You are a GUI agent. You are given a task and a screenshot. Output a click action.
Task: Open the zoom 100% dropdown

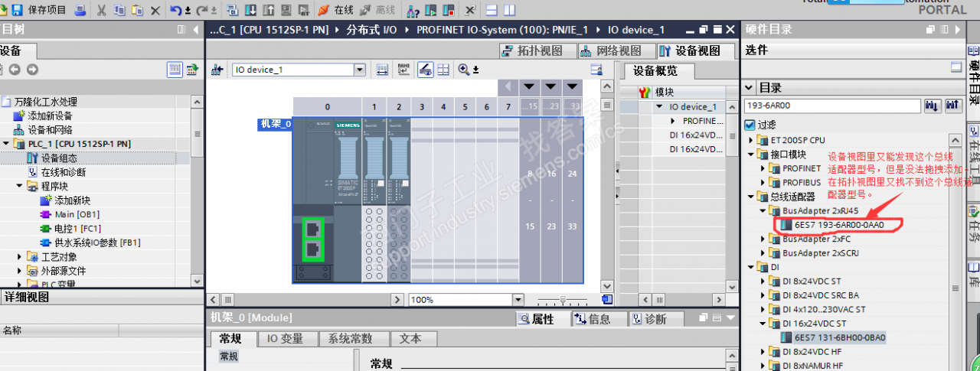[x=518, y=300]
